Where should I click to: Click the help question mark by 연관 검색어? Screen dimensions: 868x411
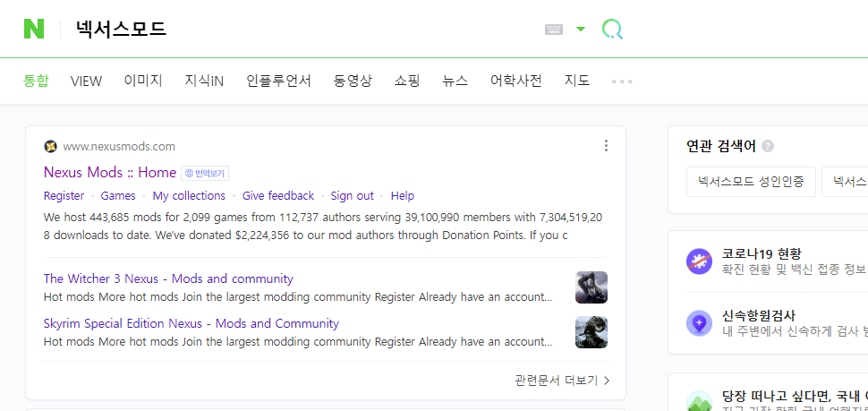(767, 146)
